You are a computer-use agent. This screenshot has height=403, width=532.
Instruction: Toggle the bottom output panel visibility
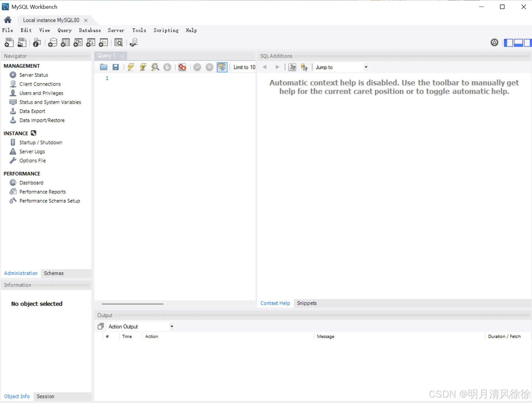[518, 43]
